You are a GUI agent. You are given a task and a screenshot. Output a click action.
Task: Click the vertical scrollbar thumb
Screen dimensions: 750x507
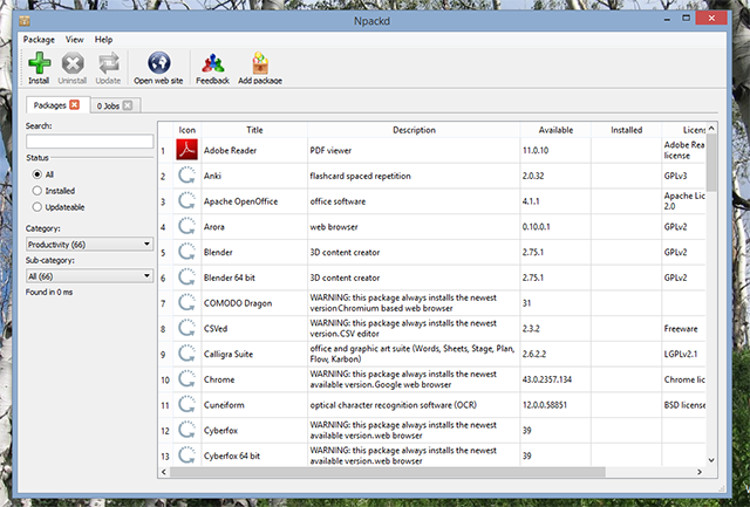pos(711,163)
